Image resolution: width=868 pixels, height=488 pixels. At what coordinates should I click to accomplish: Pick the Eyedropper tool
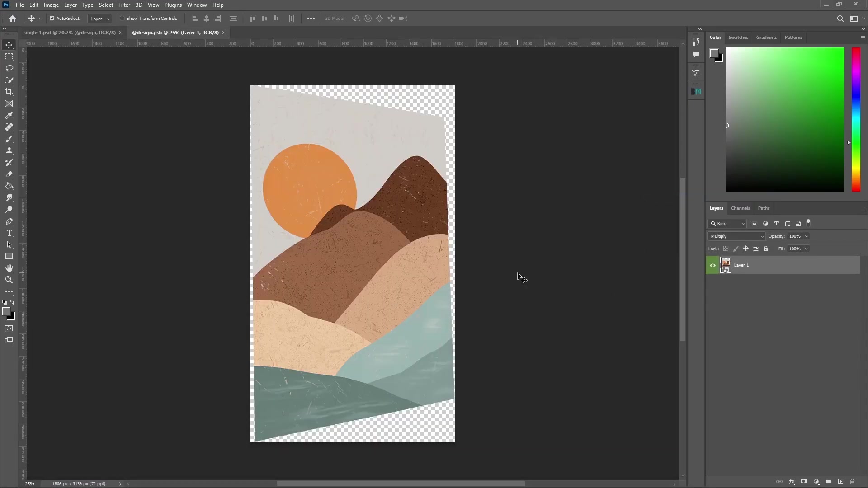point(9,116)
